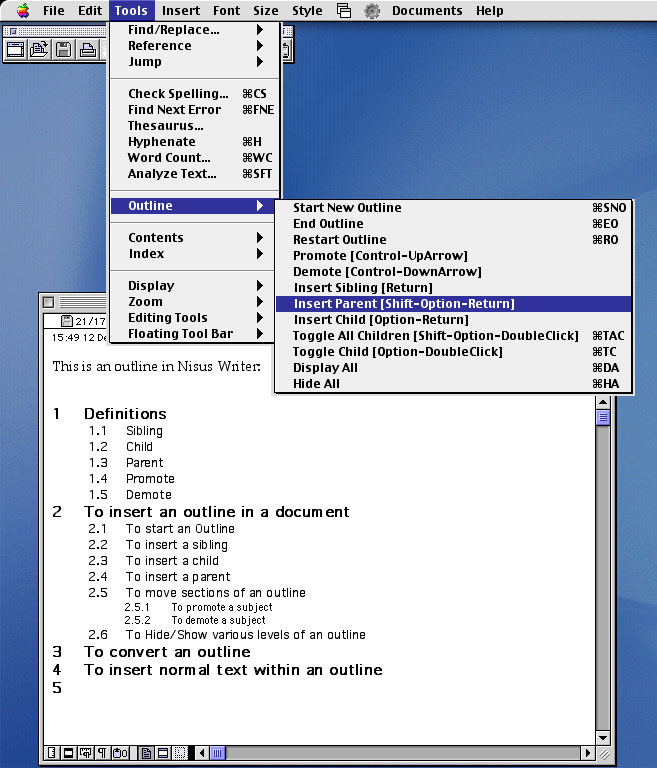657x768 pixels.
Task: Click the vertical ruler icon in bottom bar
Action: point(51,753)
